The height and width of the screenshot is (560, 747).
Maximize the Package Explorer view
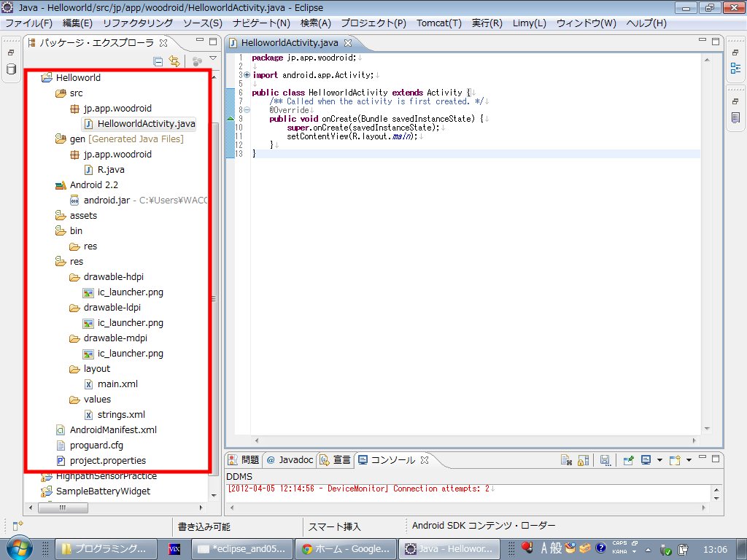(x=212, y=42)
